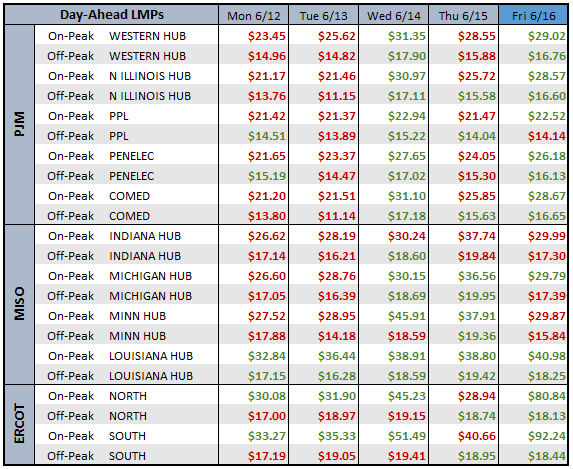
Task: Select the PPL On-Peak row label
Action: click(88, 116)
